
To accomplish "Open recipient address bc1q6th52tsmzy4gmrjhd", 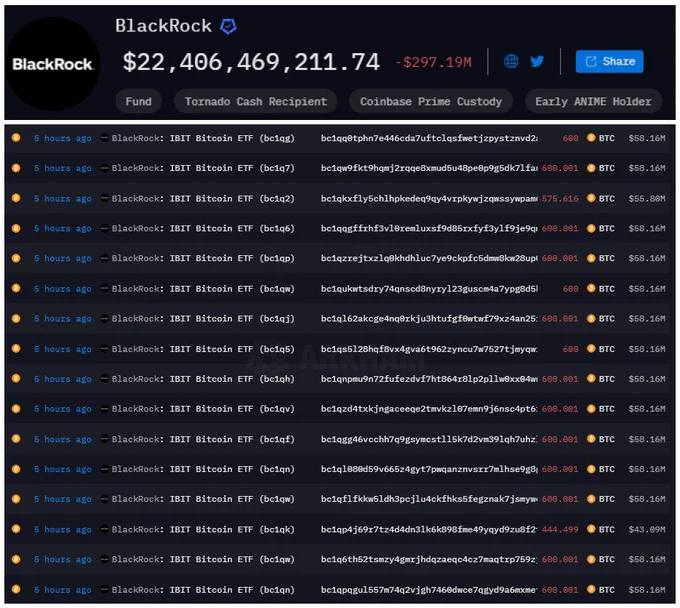I will click(x=429, y=559).
